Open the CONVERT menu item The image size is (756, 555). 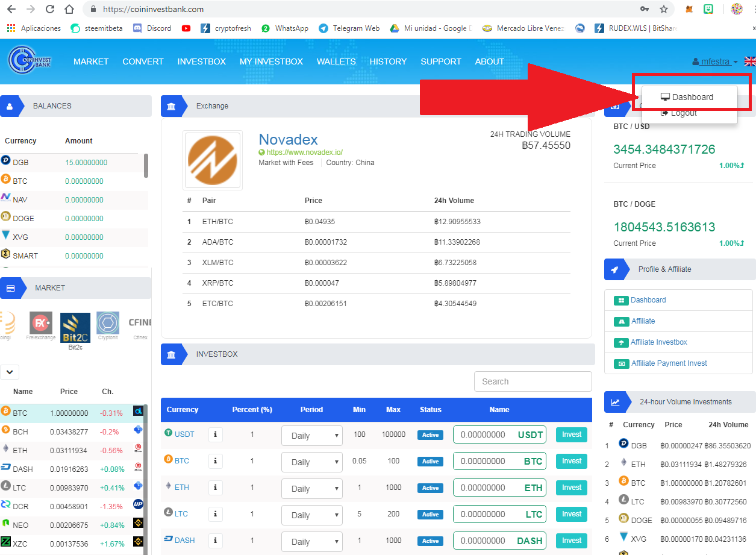tap(143, 61)
